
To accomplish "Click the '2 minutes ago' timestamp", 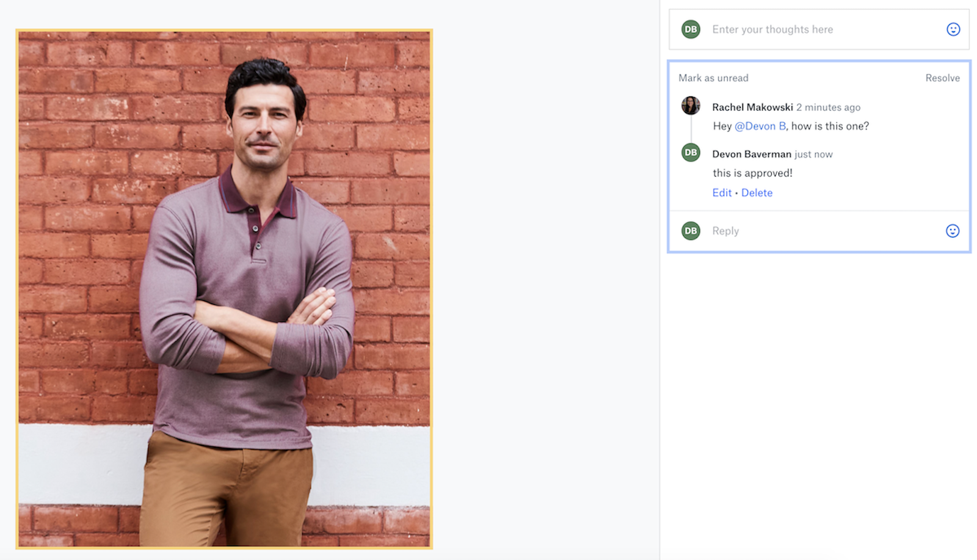I will [828, 107].
